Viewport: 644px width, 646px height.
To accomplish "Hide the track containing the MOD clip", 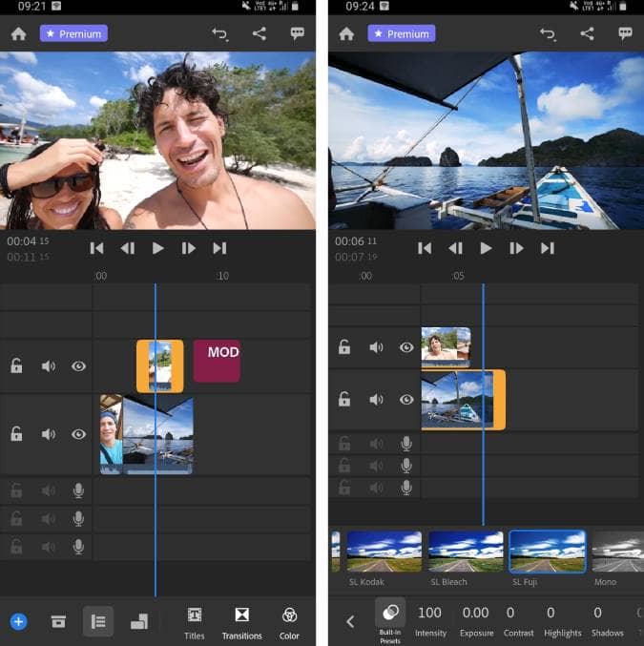I will point(78,366).
